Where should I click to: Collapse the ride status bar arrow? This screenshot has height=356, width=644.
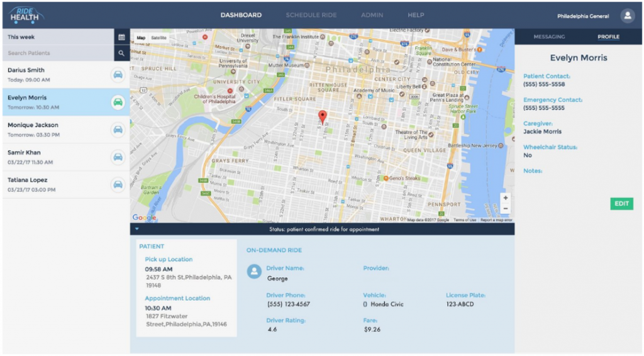point(136,229)
